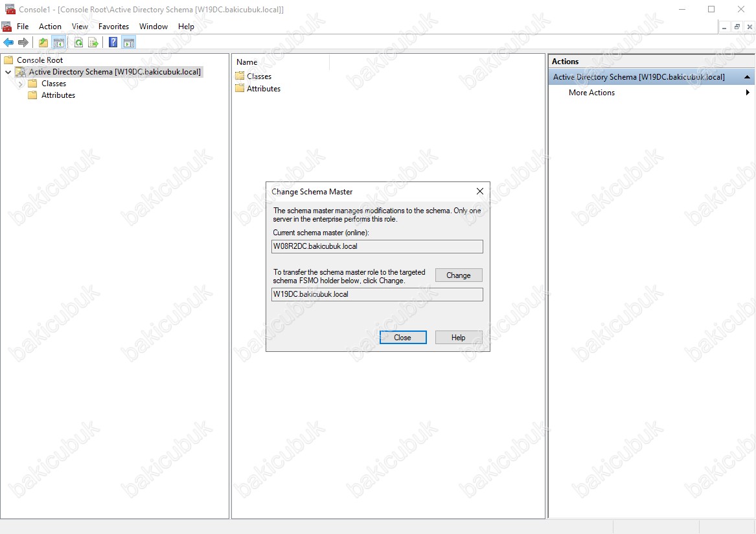
Task: Open More Actions submenu arrow
Action: coord(748,92)
